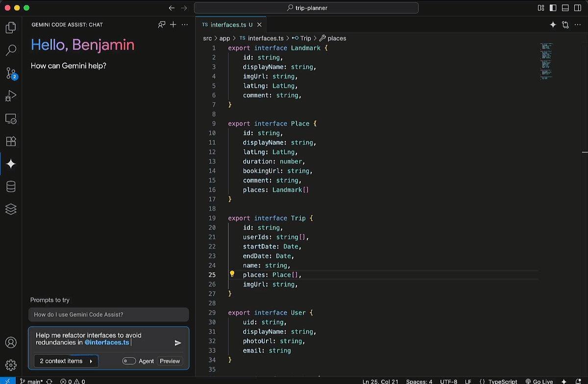The height and width of the screenshot is (384, 588).
Task: Open the Search view in the activity bar
Action: (11, 50)
